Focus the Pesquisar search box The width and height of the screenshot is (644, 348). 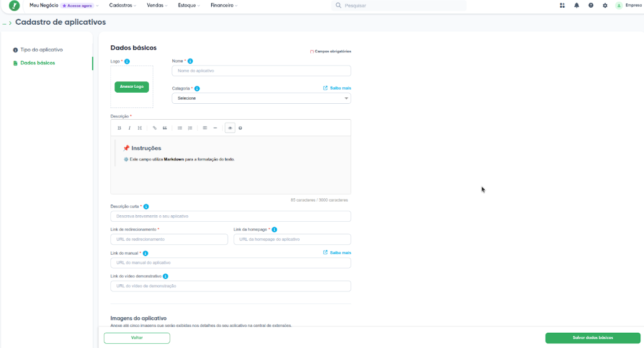[399, 6]
